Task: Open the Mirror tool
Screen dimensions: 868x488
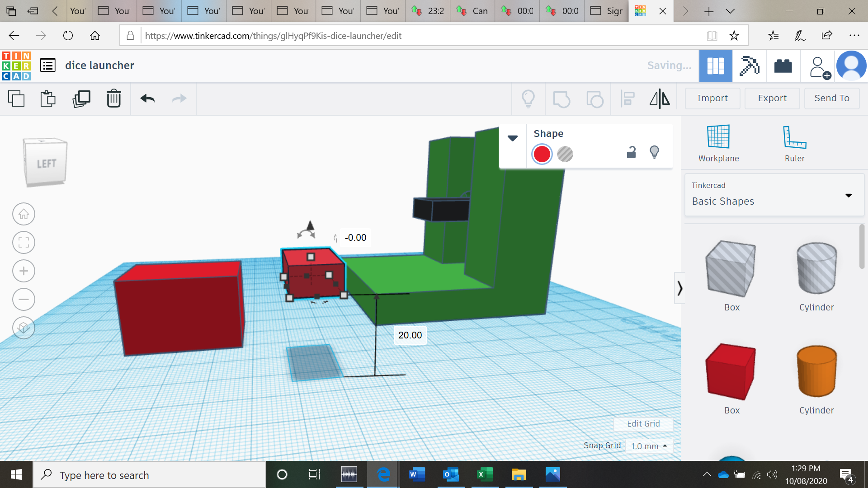Action: [x=660, y=99]
